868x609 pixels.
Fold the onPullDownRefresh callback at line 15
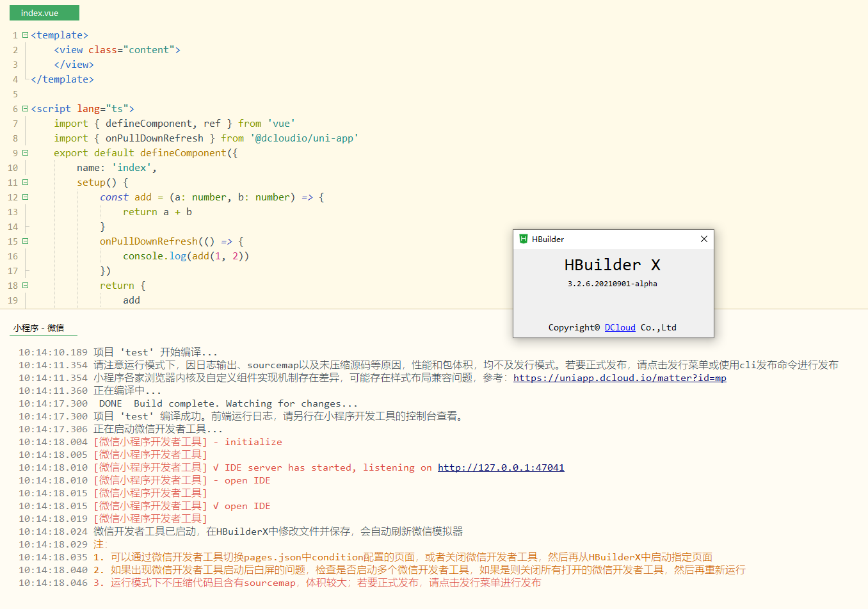(26, 241)
